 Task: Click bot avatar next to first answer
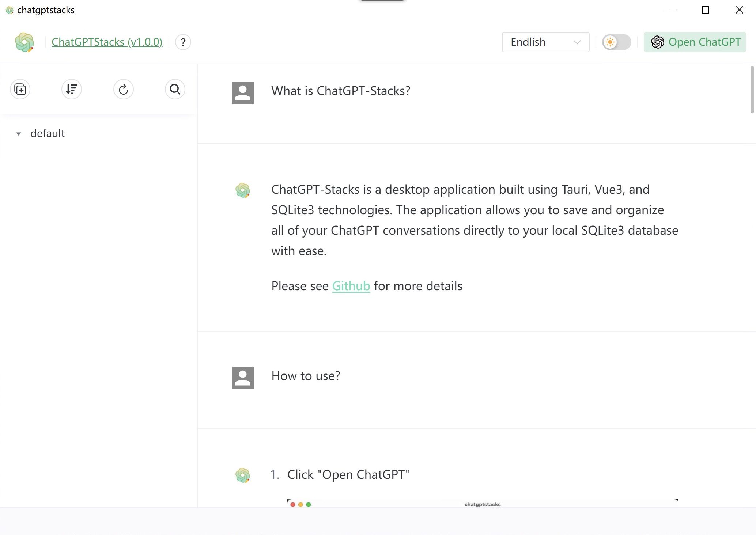coord(243,190)
